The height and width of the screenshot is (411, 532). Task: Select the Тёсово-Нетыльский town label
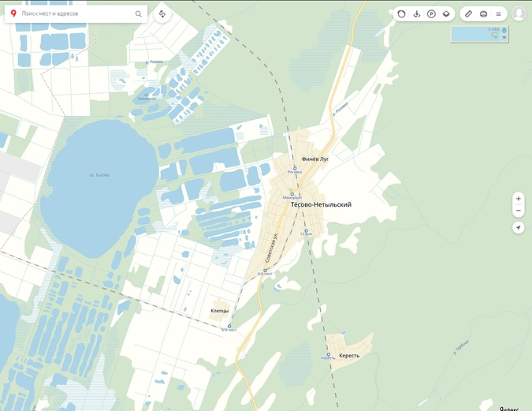point(321,204)
